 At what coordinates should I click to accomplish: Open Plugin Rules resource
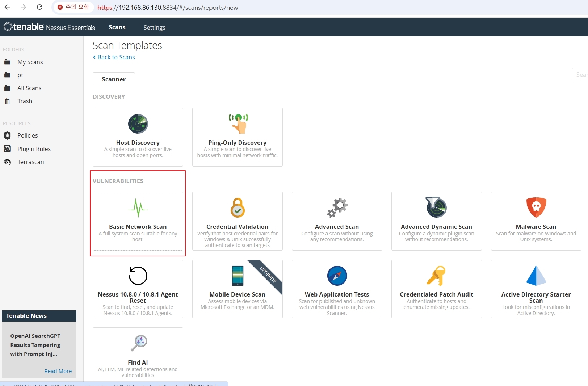point(34,149)
